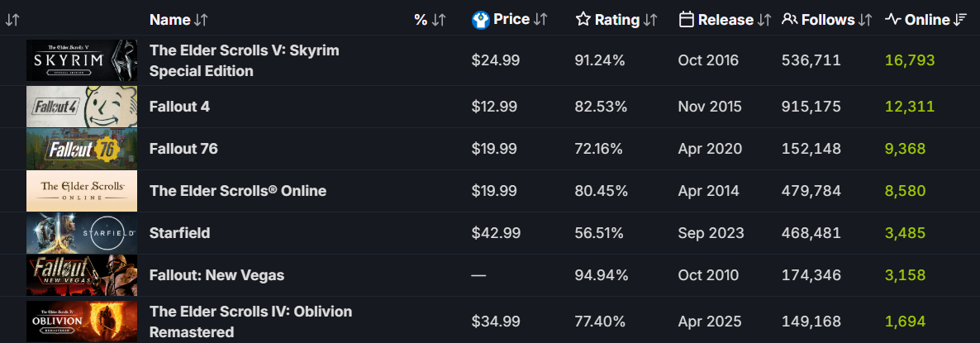Click the sort arrows in first column
Screen dimensions: 980x343
(x=12, y=20)
